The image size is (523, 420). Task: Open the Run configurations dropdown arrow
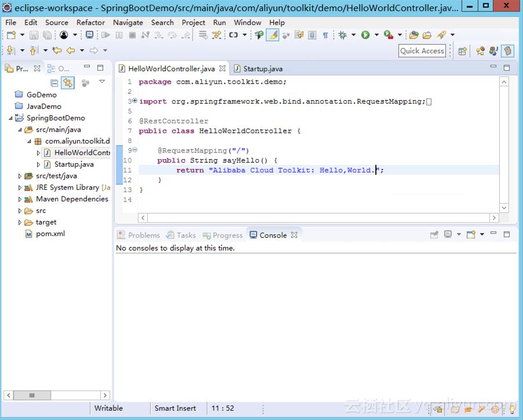376,35
